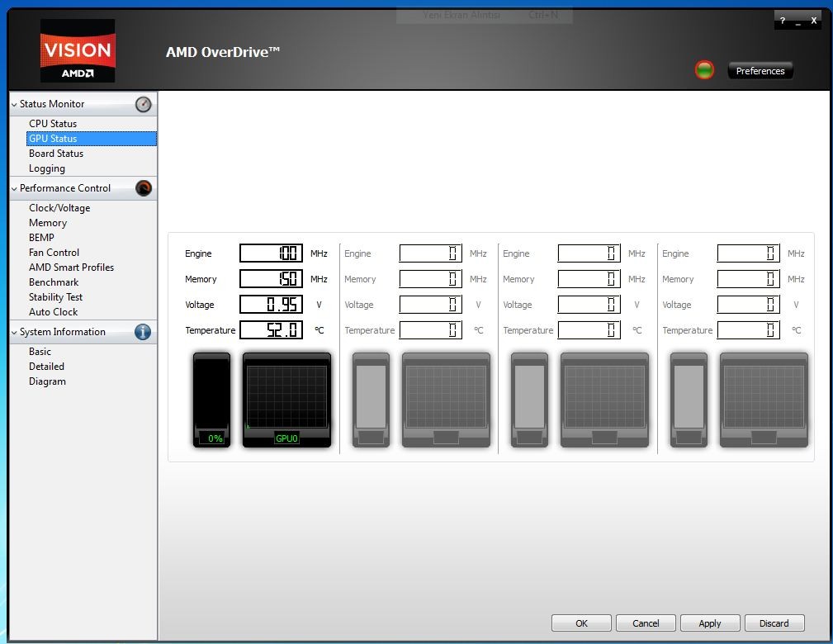Select GPU Status in the sidebar
Screen dimensions: 833x644
point(92,139)
